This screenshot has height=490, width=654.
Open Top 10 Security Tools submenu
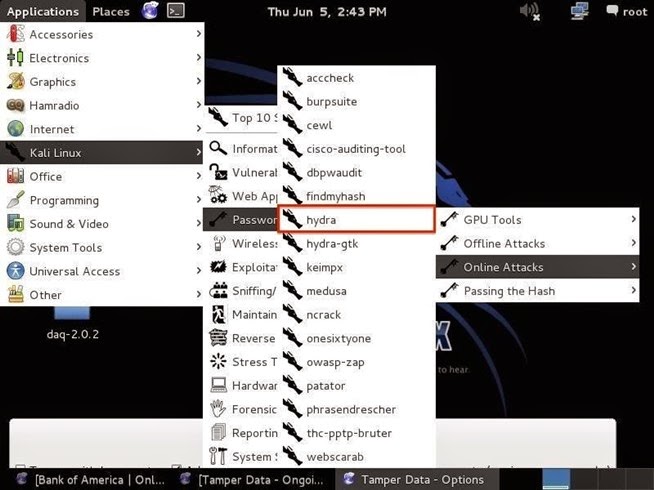pyautogui.click(x=241, y=118)
